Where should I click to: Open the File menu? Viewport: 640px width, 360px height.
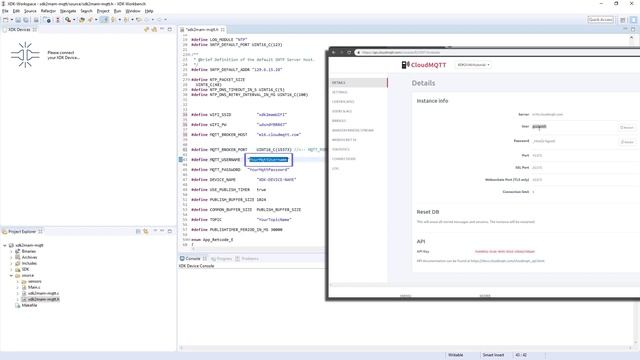tap(5, 11)
